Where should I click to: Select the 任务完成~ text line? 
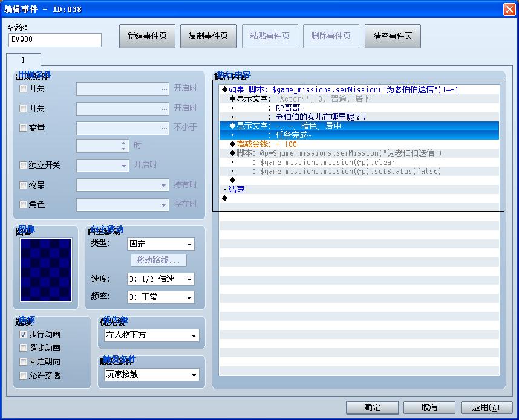[x=359, y=135]
